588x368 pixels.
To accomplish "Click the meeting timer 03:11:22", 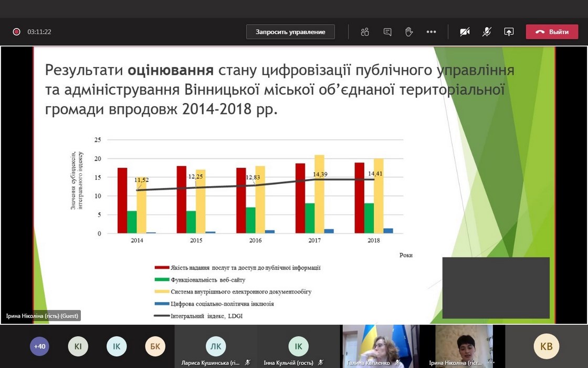I will pos(39,32).
